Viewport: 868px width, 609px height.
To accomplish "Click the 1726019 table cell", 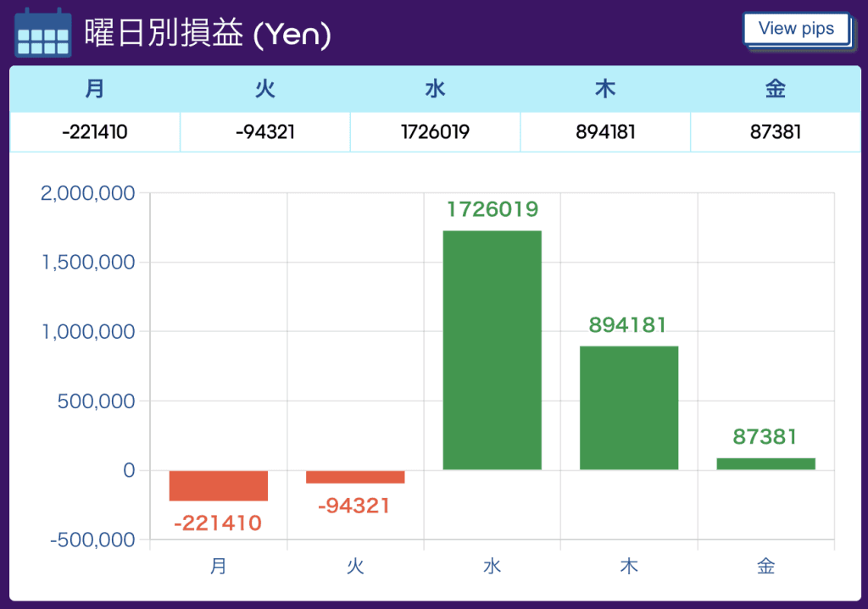I will click(435, 132).
